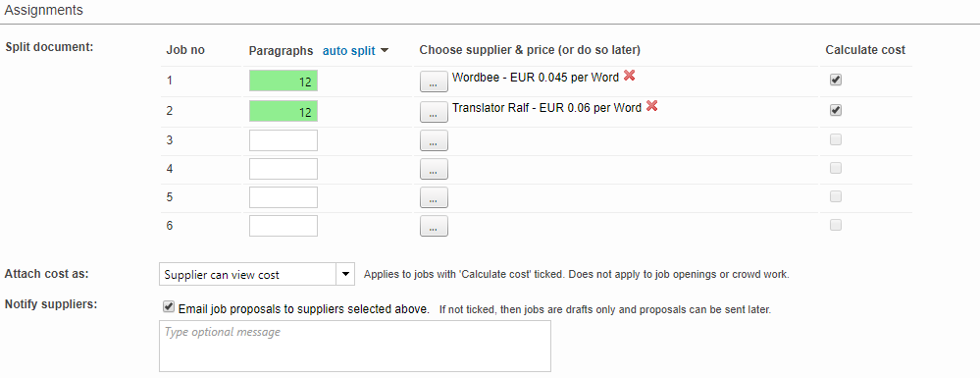This screenshot has width=980, height=378.
Task: Select the green paragraphs field for job 2
Action: (284, 111)
